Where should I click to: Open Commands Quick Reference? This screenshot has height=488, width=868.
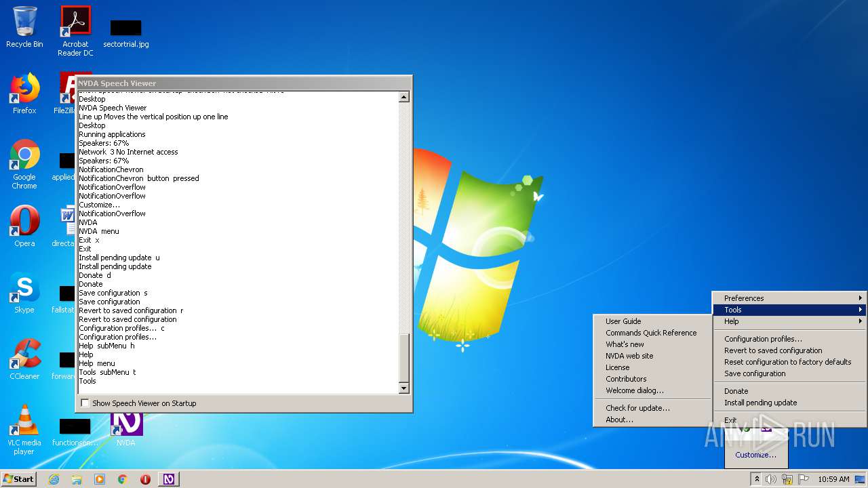652,333
